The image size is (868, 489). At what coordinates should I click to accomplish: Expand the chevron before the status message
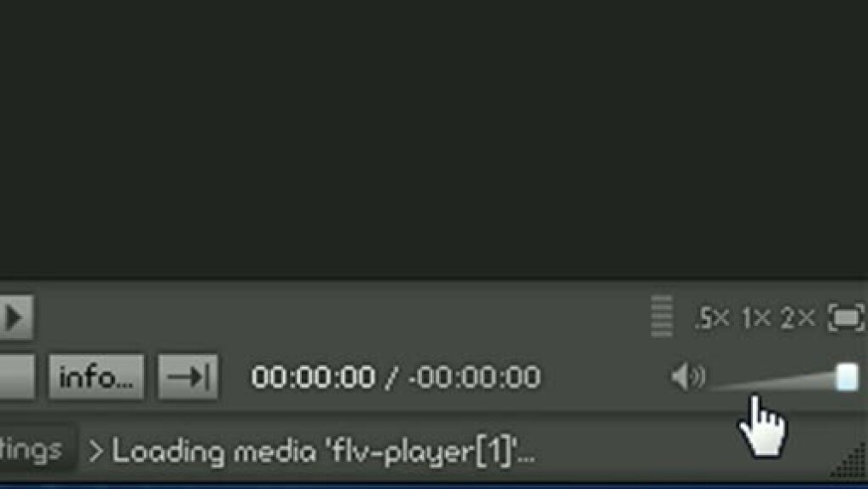click(96, 451)
